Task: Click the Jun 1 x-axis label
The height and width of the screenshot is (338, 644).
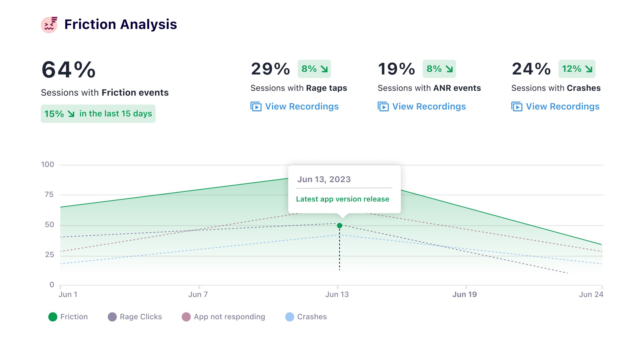Action: [x=68, y=294]
